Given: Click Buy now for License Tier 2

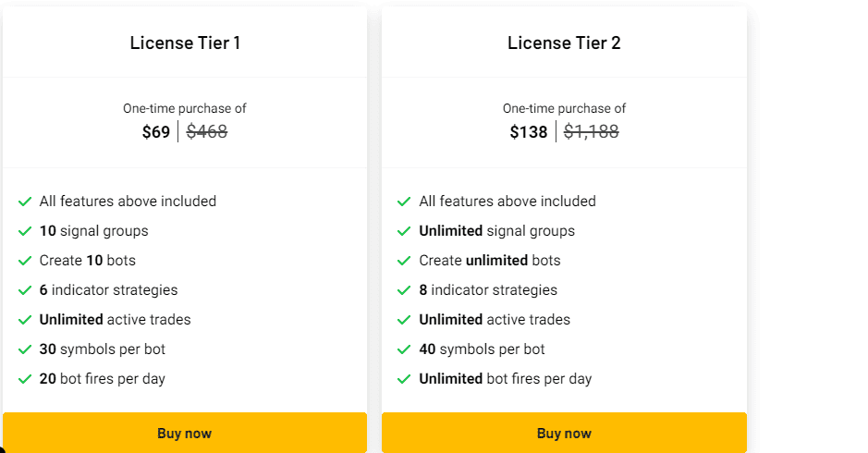Looking at the screenshot, I should [564, 433].
